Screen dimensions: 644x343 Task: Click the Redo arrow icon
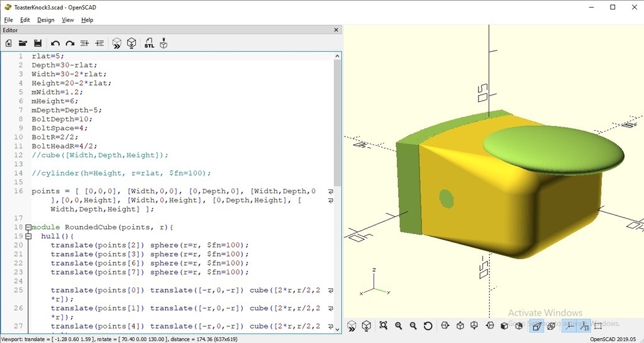tap(70, 43)
